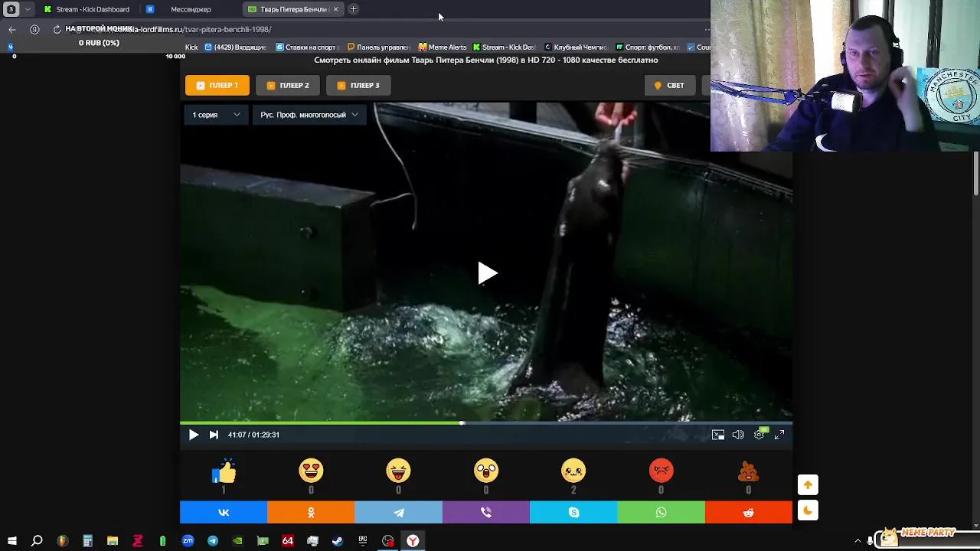
Task: Open a new browser tab
Action: (353, 9)
